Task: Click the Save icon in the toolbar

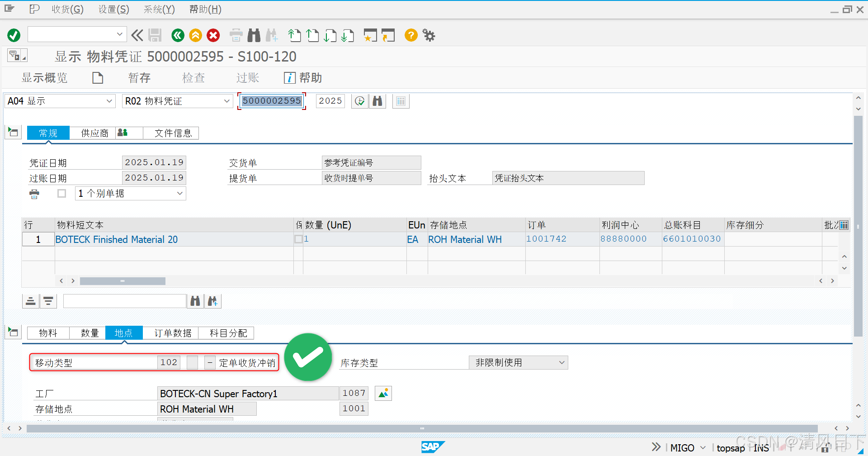Action: (x=155, y=35)
